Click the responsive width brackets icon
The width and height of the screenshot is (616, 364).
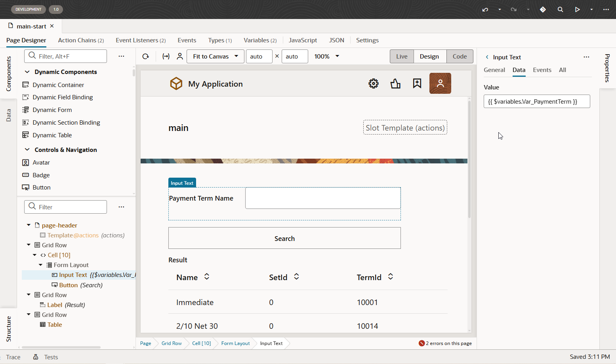click(x=166, y=57)
